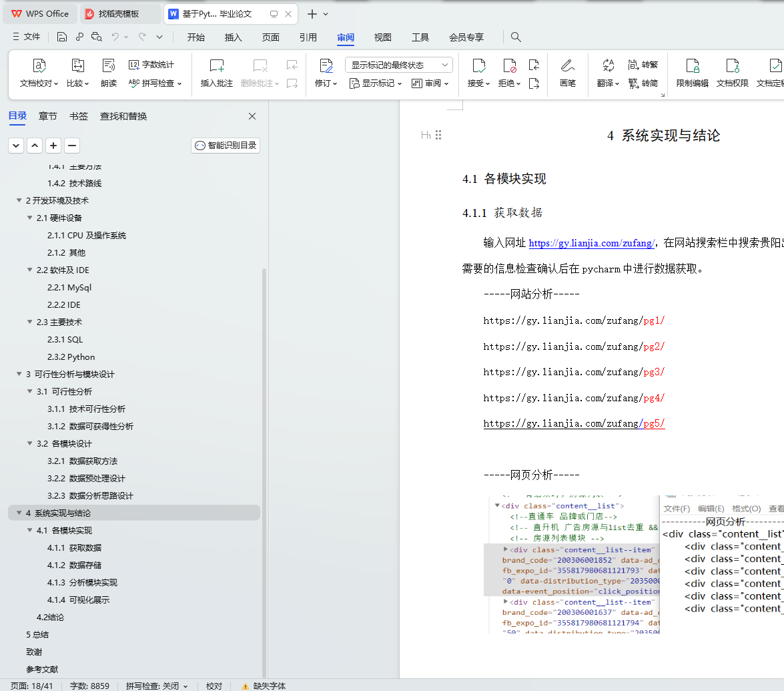Start the 朗读 read-aloud tool
Viewport: 784px width, 691px height.
click(x=109, y=73)
